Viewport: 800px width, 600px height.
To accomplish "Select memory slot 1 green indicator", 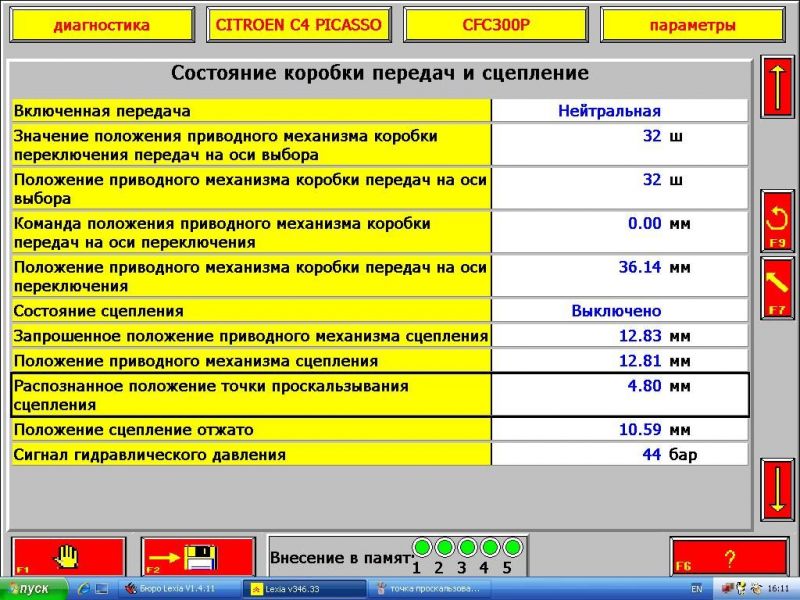I will point(422,547).
